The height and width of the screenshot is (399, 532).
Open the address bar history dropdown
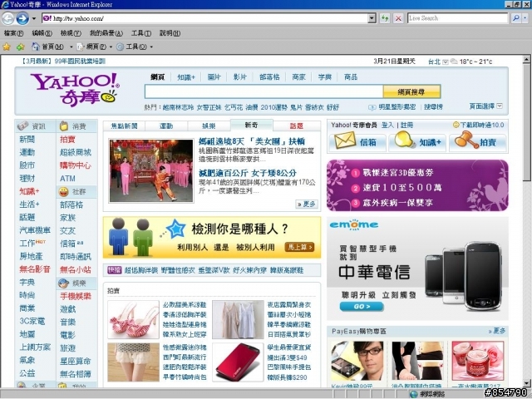click(372, 18)
